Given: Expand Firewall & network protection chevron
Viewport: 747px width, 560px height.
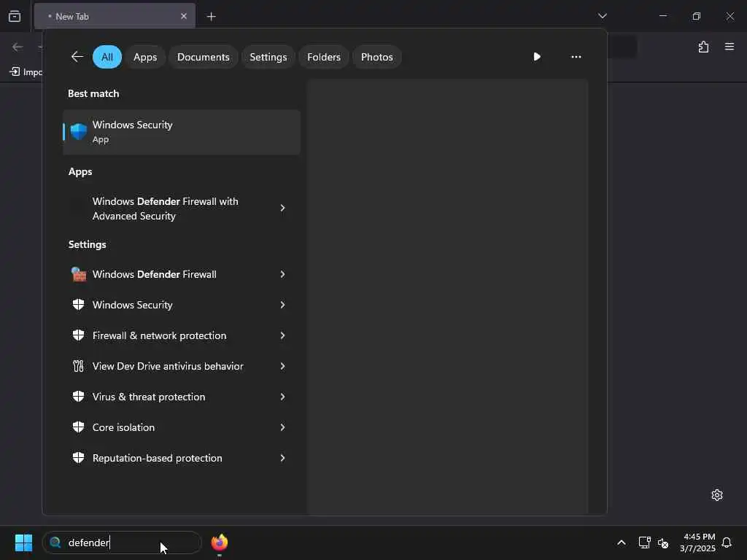Looking at the screenshot, I should [x=282, y=335].
